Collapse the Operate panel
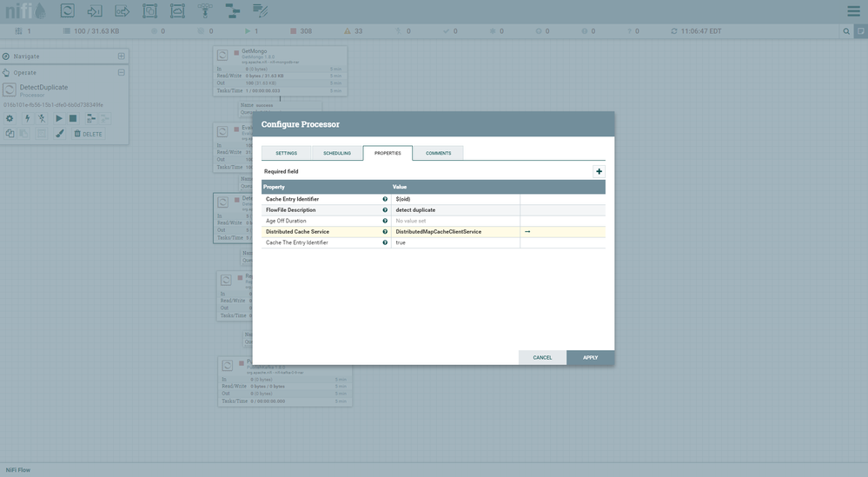Screen dimensions: 868x477 122,73
